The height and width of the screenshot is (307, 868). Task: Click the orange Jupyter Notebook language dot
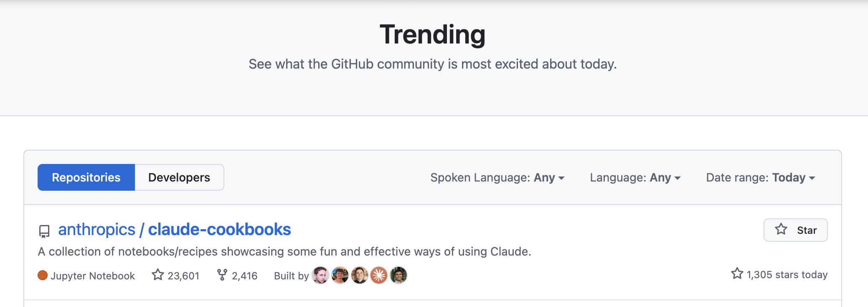click(43, 275)
